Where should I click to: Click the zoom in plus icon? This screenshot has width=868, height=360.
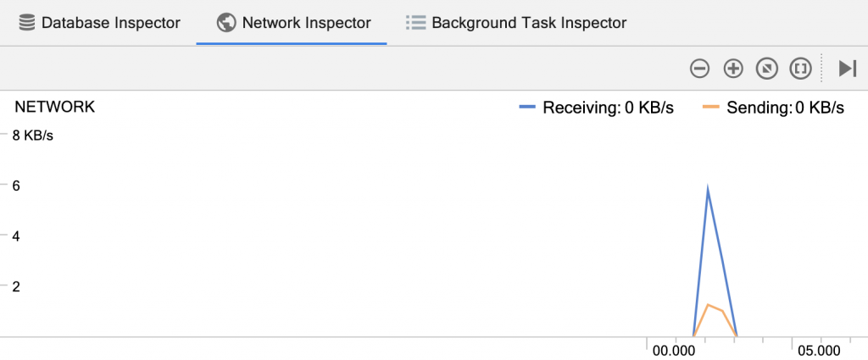pos(733,69)
